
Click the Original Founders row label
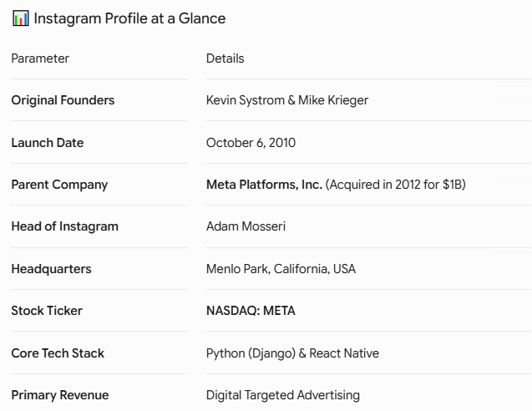click(63, 100)
